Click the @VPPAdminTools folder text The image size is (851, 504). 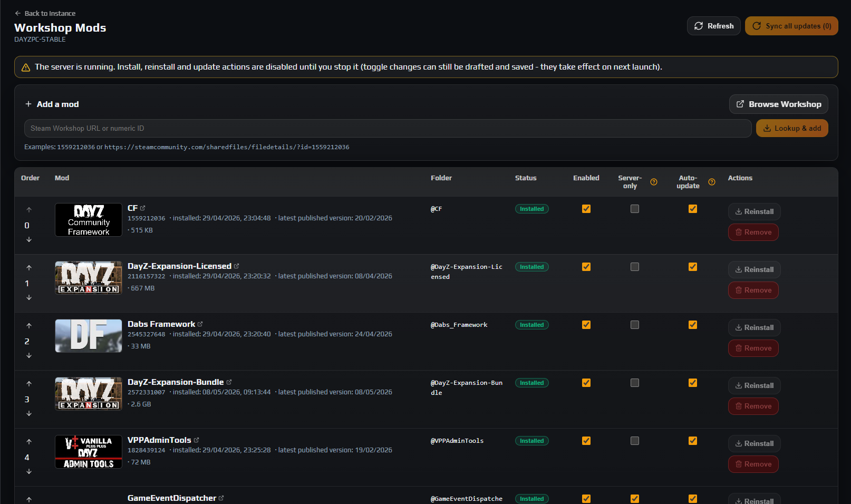[x=457, y=441]
